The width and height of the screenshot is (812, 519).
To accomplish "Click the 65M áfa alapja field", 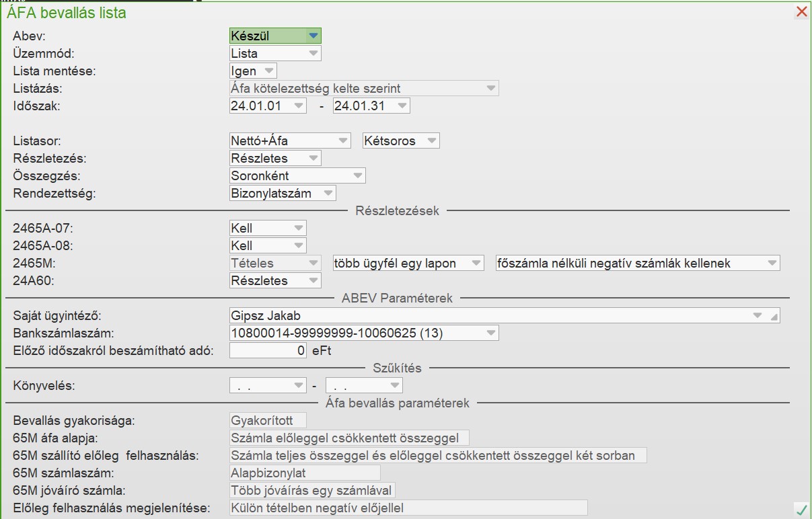I will tap(349, 438).
